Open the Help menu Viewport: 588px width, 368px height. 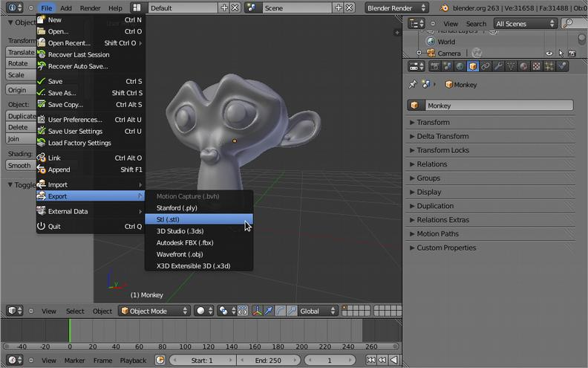115,8
